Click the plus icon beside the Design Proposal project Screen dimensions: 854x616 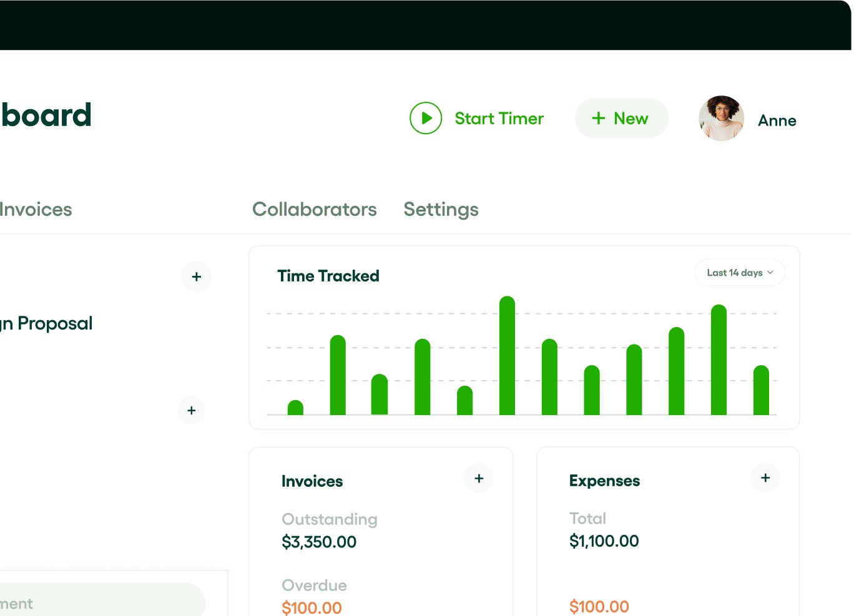pyautogui.click(x=196, y=276)
